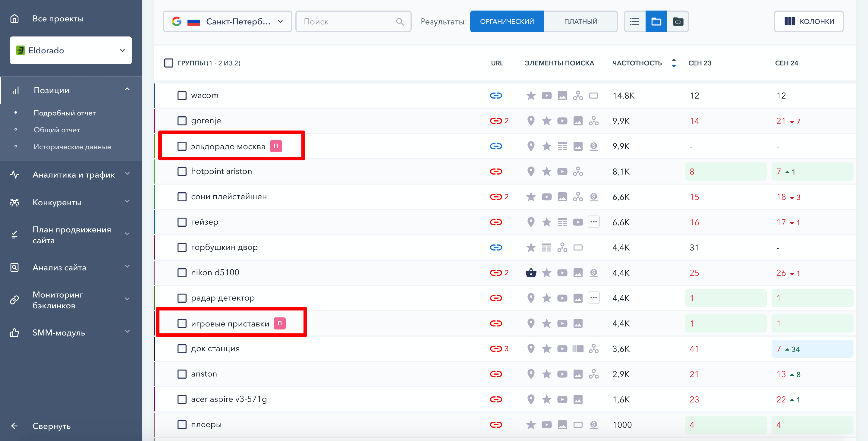Check the gorenje row checkbox
This screenshot has width=868, height=441.
[182, 121]
